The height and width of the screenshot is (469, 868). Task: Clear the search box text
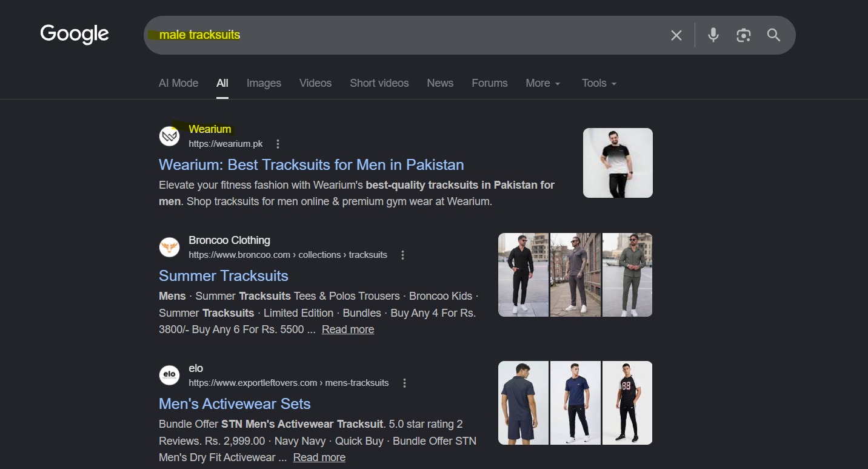coord(676,35)
